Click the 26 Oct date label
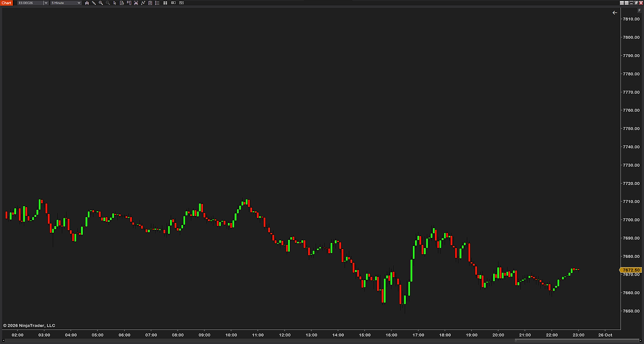 coord(605,335)
